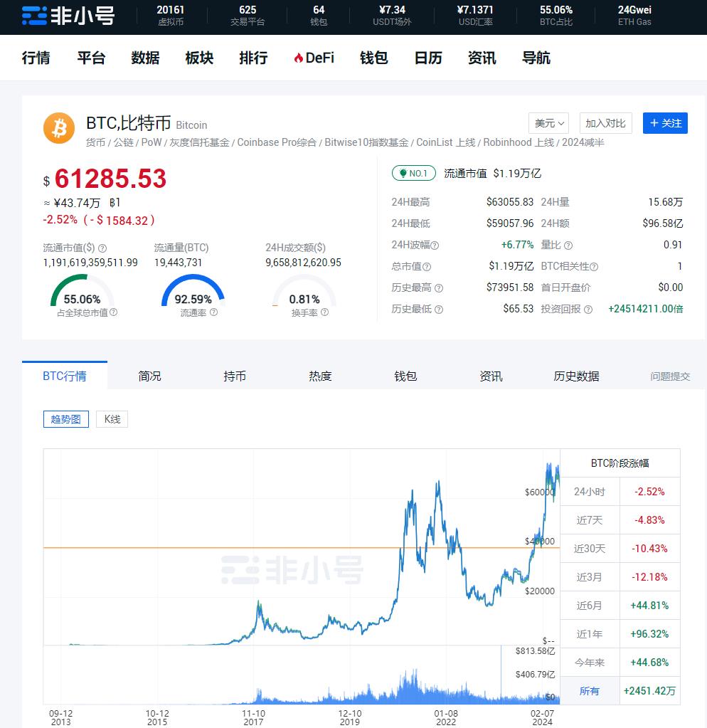
Task: Click help icon next to 量比
Action: click(x=568, y=245)
